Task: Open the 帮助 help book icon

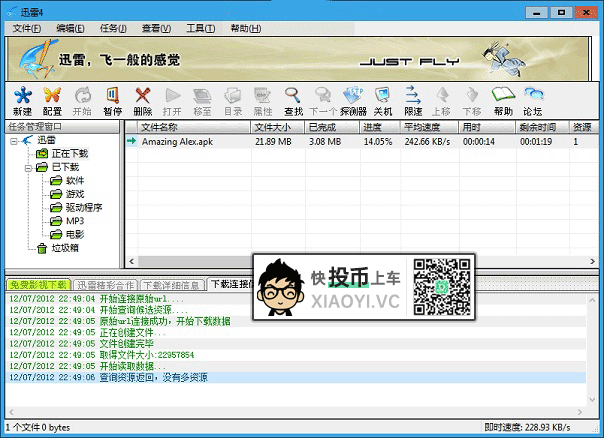Action: tap(503, 101)
